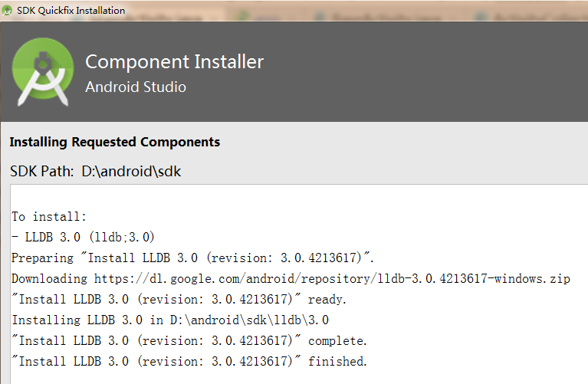Screen dimensions: 588x384
Task: Click the Component Installer heading
Action: [x=174, y=62]
